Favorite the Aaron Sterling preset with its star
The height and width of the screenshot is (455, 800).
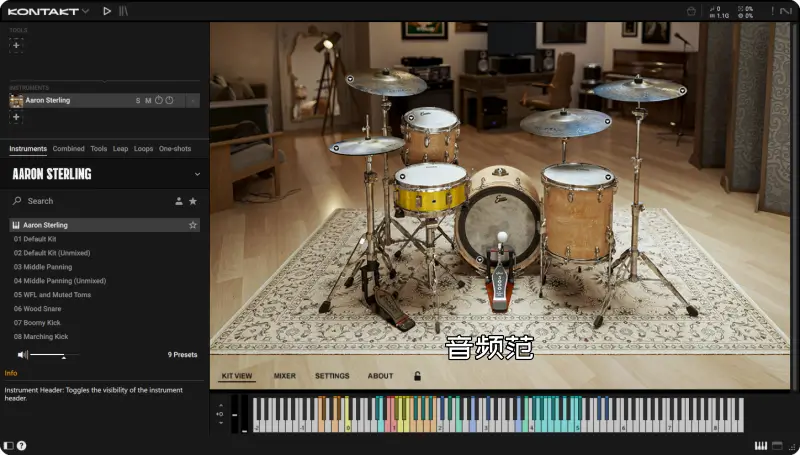pyautogui.click(x=193, y=225)
